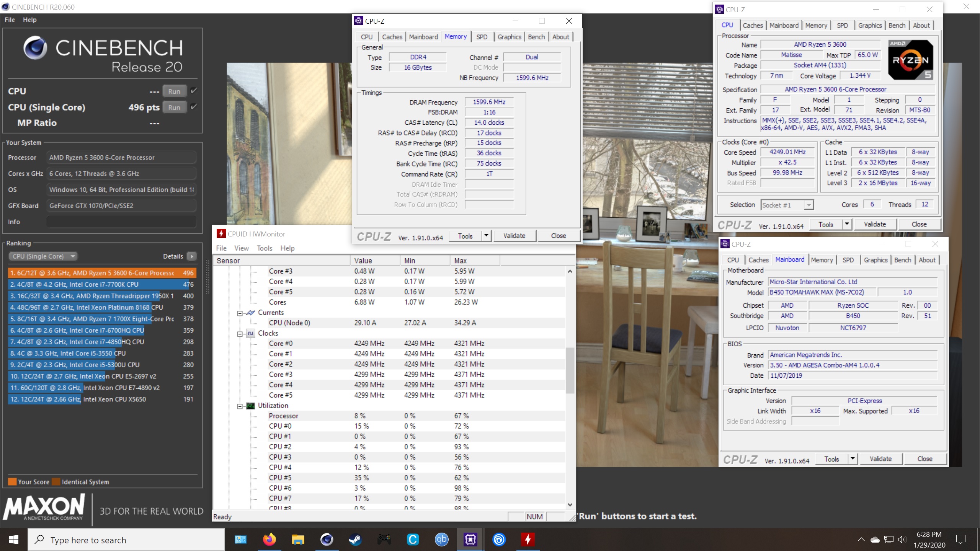Click the Sensor column header in HWMonitor
Viewport: 980px width, 551px height.
[x=281, y=261]
